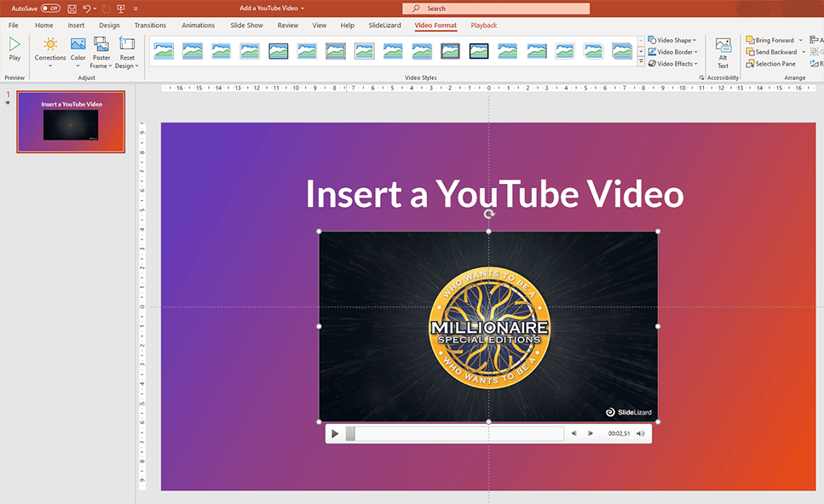This screenshot has height=504, width=824.
Task: Open the Video Shape dropdown
Action: 672,39
